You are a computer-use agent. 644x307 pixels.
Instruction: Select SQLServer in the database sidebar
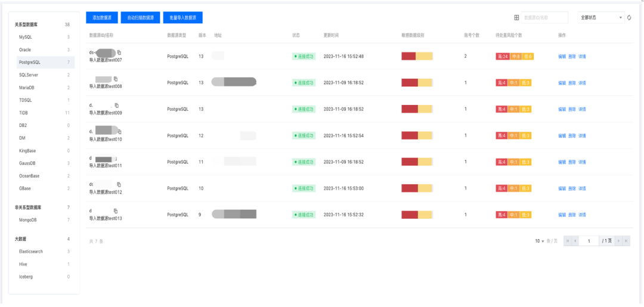point(45,75)
